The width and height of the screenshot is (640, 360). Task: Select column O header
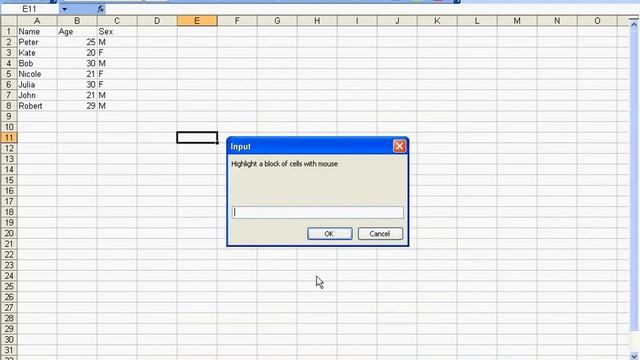tap(597, 21)
